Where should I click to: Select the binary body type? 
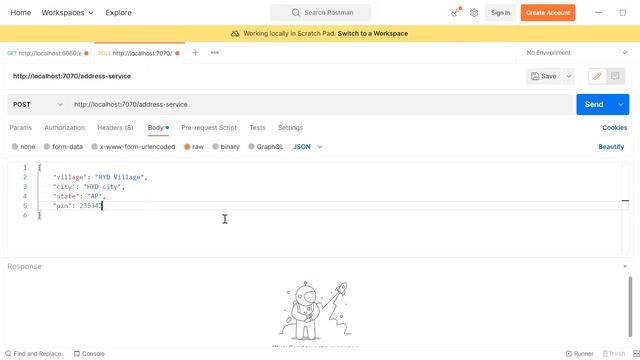226,147
